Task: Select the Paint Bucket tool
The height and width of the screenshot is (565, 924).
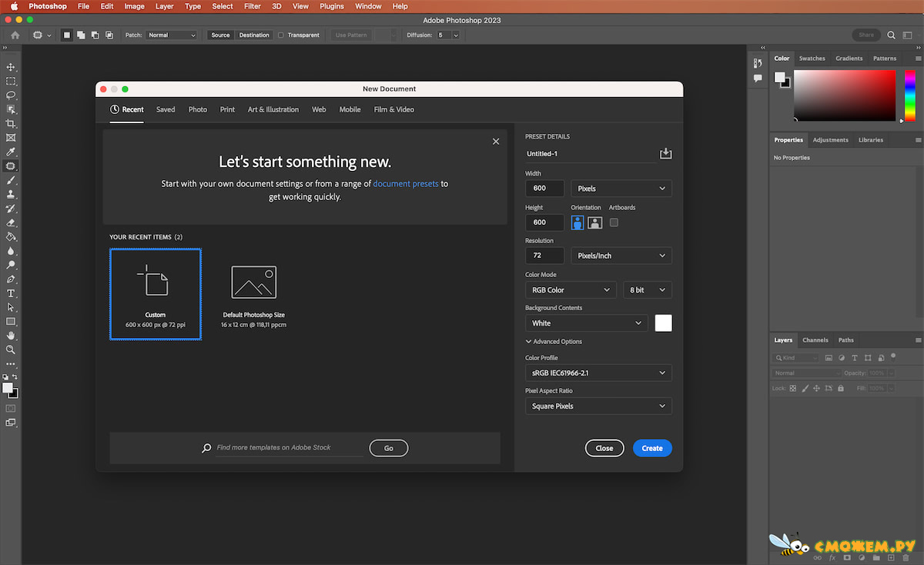Action: (11, 236)
